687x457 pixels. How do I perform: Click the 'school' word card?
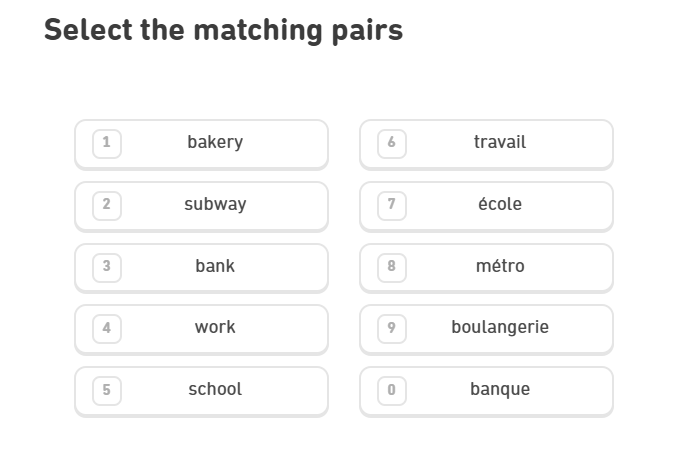215,390
